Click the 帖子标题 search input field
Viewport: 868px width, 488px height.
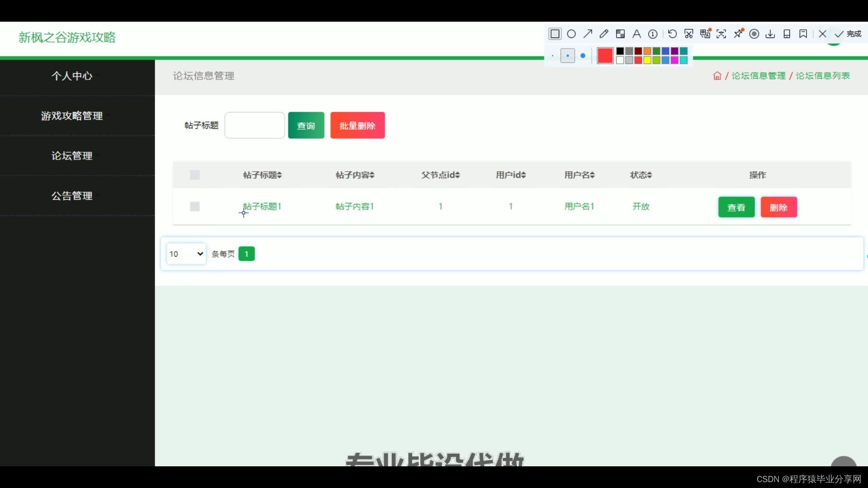(x=255, y=125)
